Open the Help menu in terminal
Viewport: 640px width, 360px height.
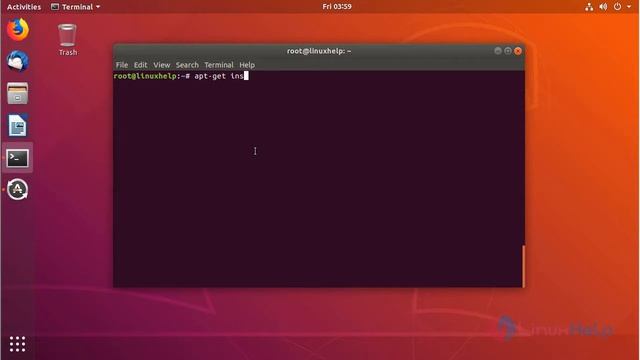point(247,65)
